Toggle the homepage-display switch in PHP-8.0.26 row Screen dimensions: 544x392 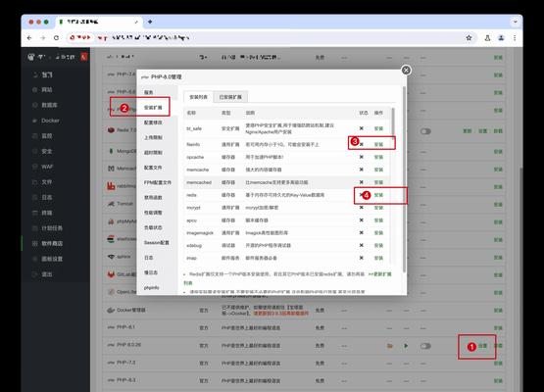tap(425, 346)
